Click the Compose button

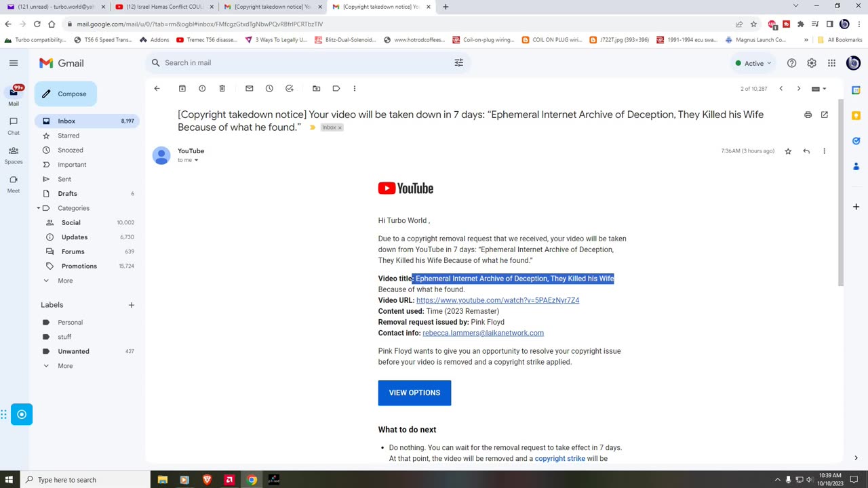click(66, 94)
